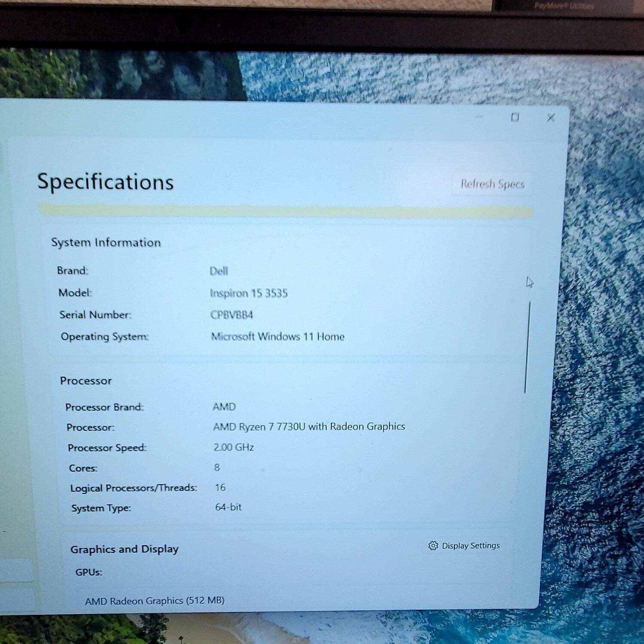Click the Brand: label
This screenshot has width=644, height=644.
click(73, 270)
